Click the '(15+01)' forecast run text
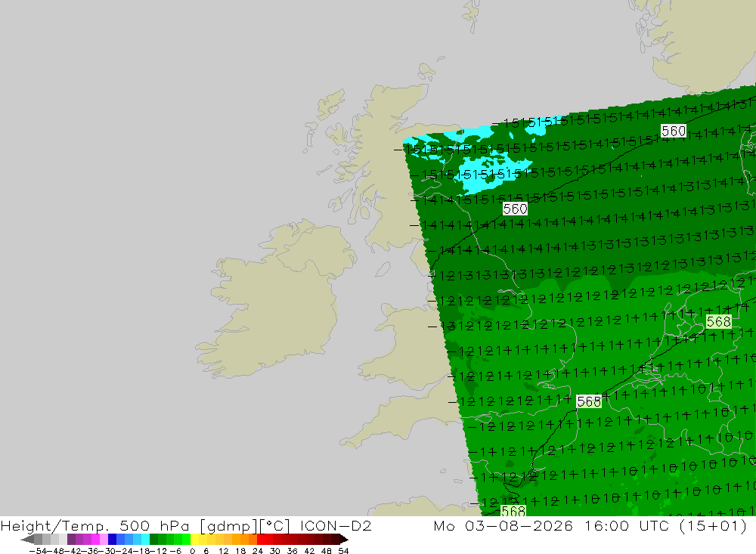Image resolution: width=756 pixels, height=554 pixels. point(713,526)
